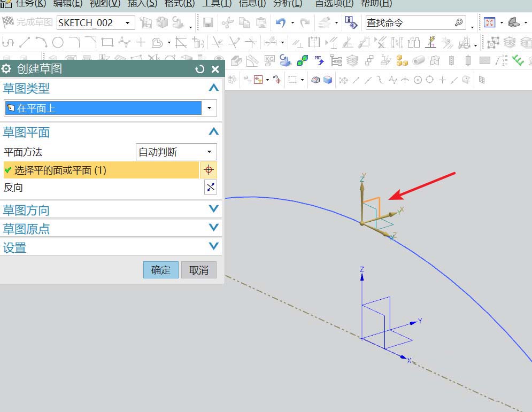532x412 pixels.
Task: Open the 分析(L) menu
Action: (x=288, y=4)
